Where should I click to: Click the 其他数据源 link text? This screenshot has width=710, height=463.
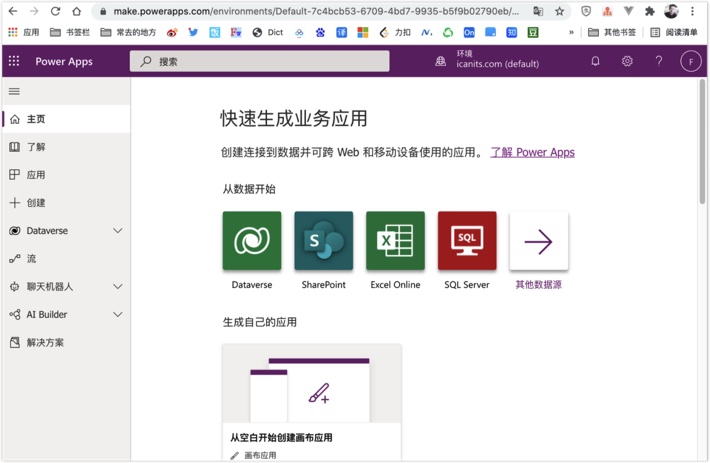pos(539,285)
